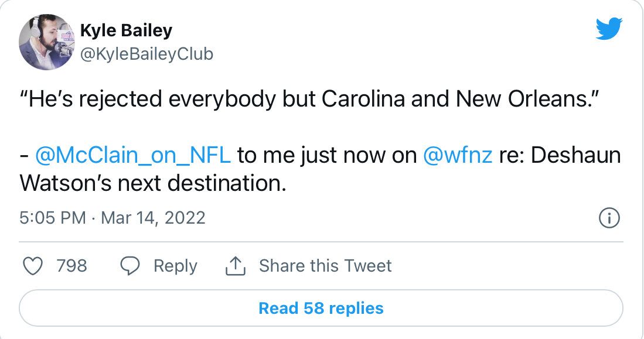The width and height of the screenshot is (644, 339).
Task: Click the share arrow icon
Action: pyautogui.click(x=234, y=266)
